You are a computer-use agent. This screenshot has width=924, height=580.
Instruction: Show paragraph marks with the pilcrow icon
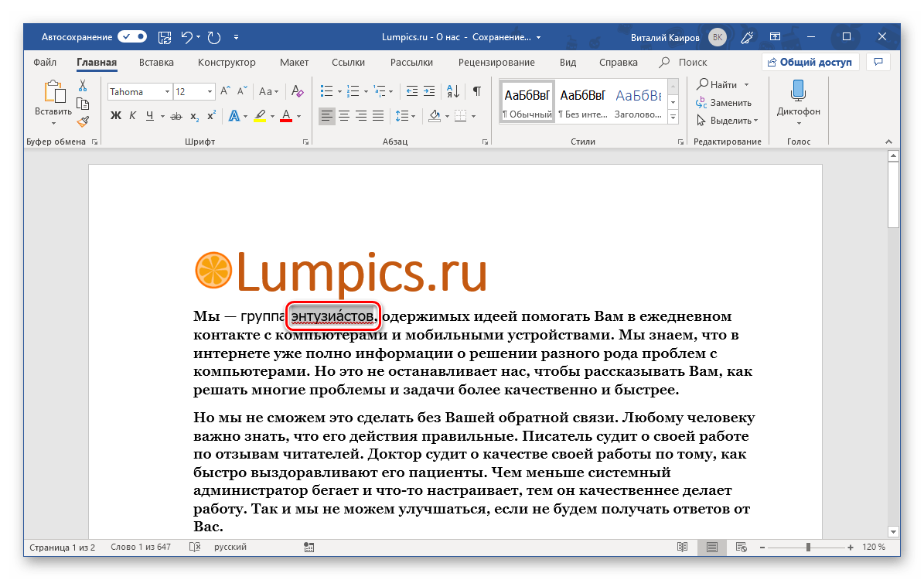click(477, 91)
